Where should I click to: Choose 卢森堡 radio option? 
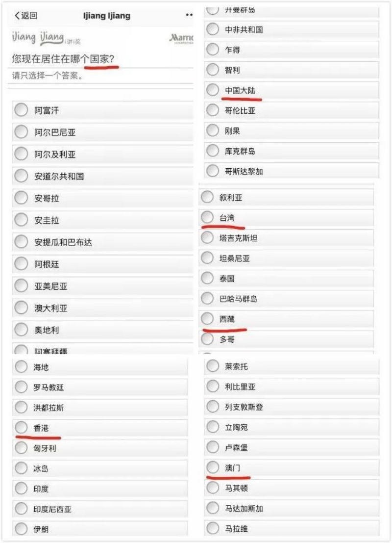click(213, 447)
